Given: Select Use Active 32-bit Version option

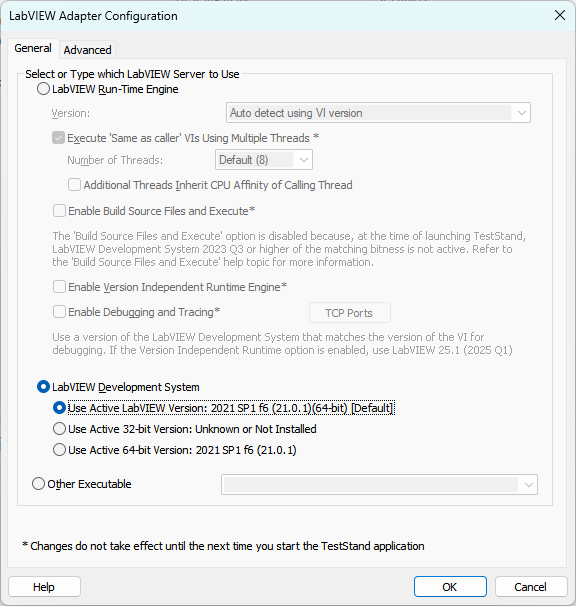Looking at the screenshot, I should tap(59, 429).
